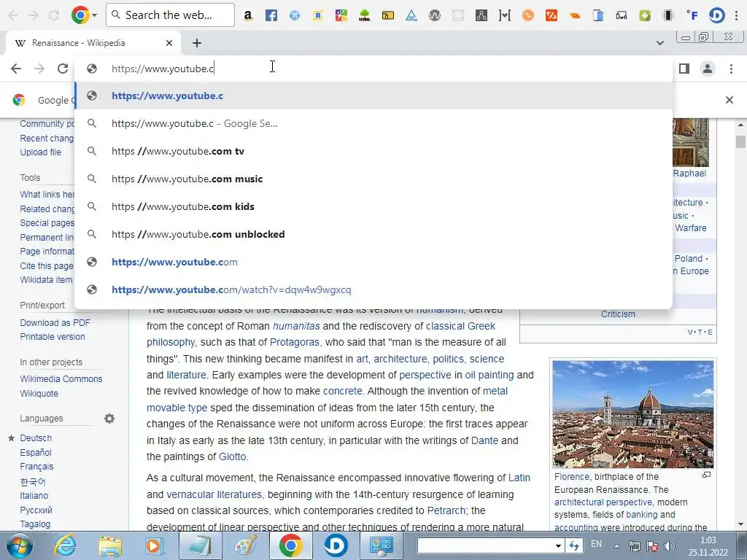Click the blue D circle icon in top toolbar

point(716,15)
